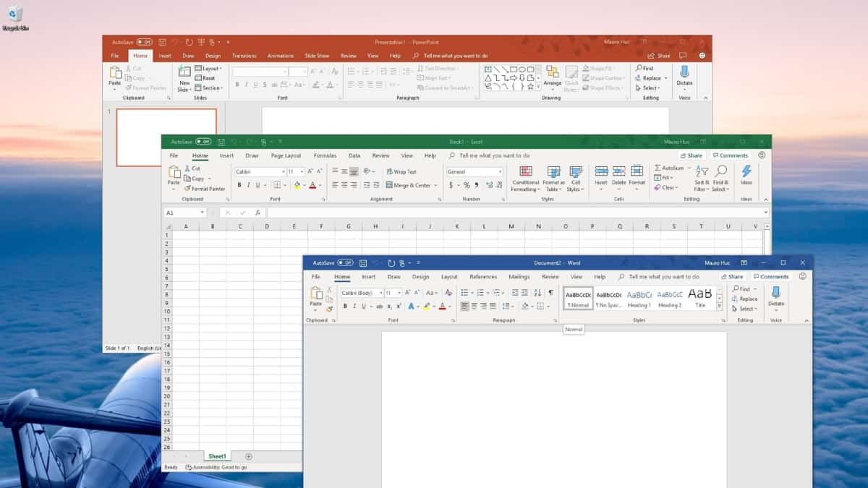Image resolution: width=868 pixels, height=488 pixels.
Task: Open the Formulas tab in Excel
Action: click(x=325, y=155)
